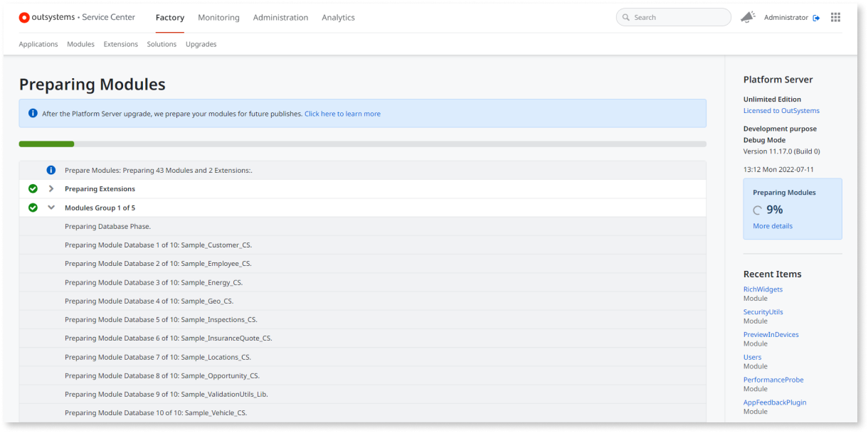Screen dimensions: 868x433
Task: Expand the Preparing Extensions section
Action: (51, 188)
